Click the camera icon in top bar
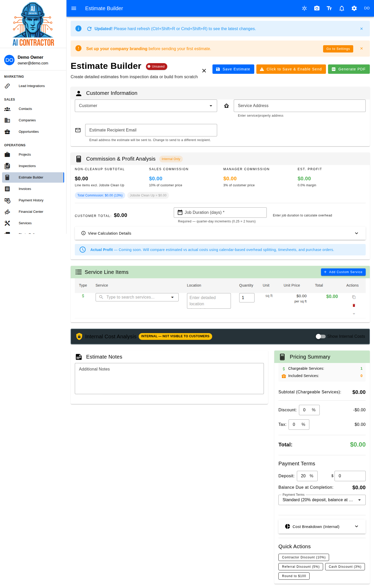The width and height of the screenshot is (374, 588). click(317, 8)
